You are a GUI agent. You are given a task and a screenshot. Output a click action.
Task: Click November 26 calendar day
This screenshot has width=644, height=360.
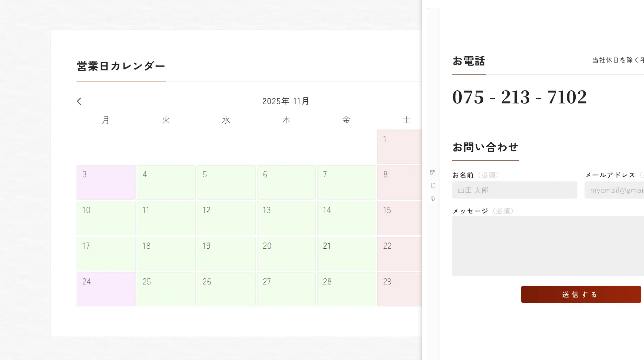click(x=226, y=289)
